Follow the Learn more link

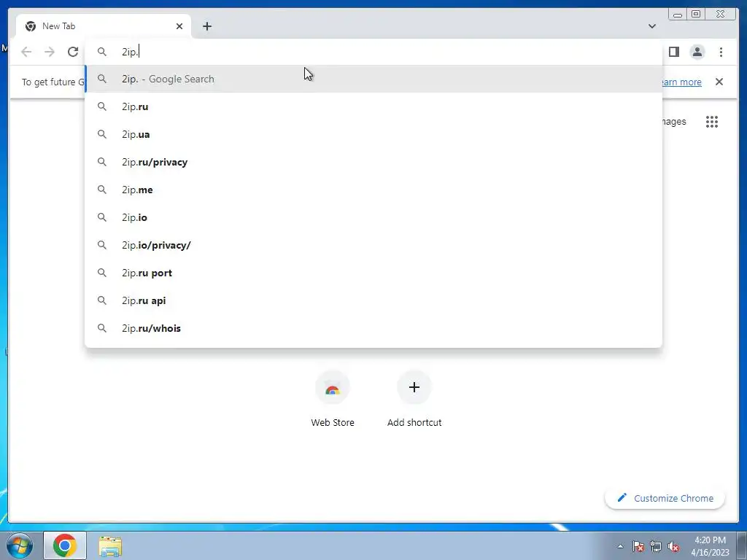pyautogui.click(x=681, y=82)
